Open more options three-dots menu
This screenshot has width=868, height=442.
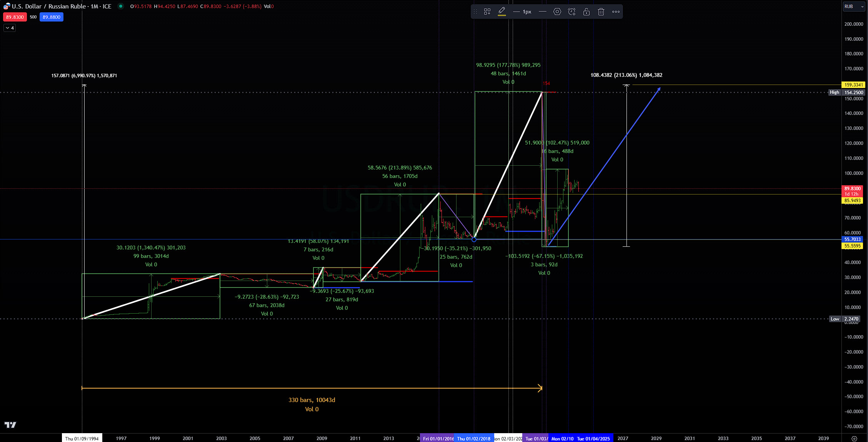point(616,12)
